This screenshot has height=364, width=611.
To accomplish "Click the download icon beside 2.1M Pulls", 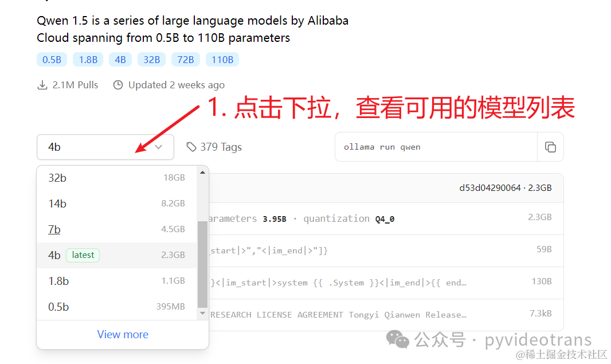I will [42, 85].
